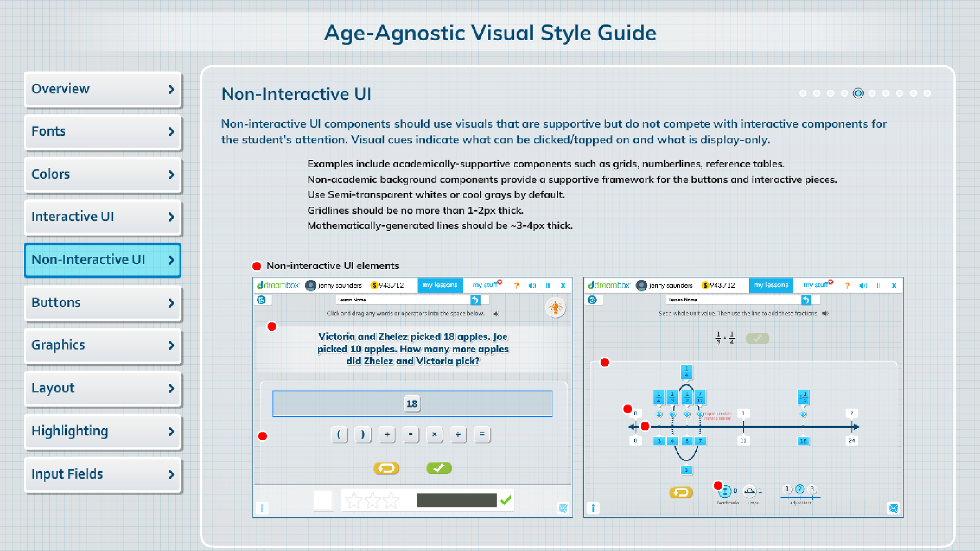Screen dimensions: 980x551
Task: Click the blue bottom-corner icon in the apples lesson
Action: [563, 508]
